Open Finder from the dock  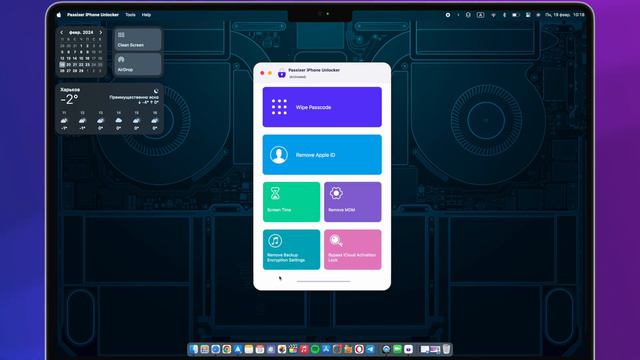click(193, 349)
